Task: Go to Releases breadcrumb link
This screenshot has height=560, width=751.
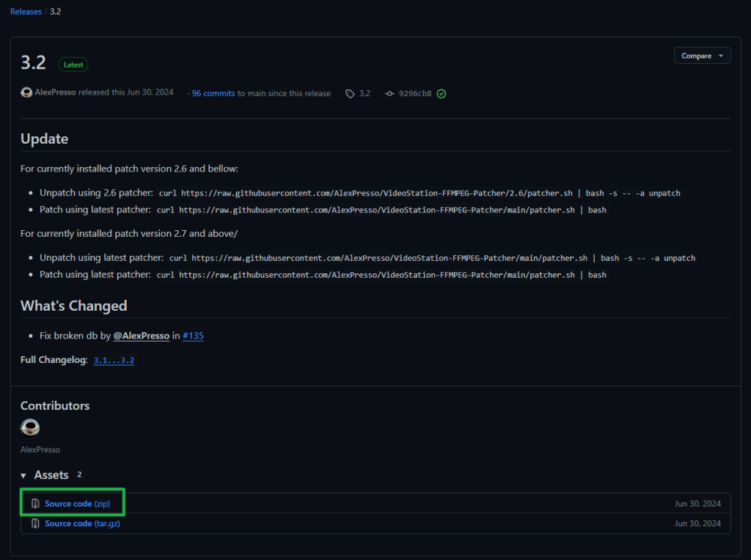Action: pos(26,12)
